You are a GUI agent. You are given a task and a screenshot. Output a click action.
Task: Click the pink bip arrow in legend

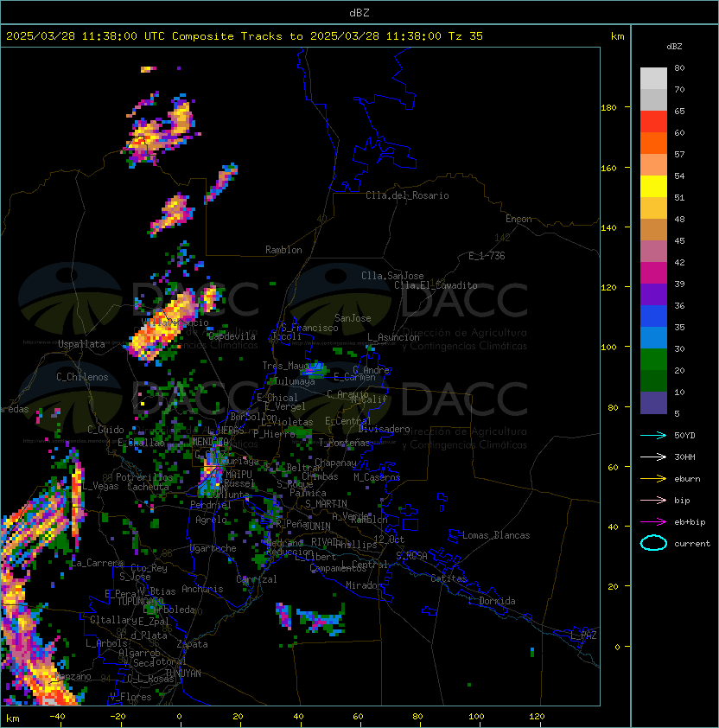pyautogui.click(x=653, y=501)
